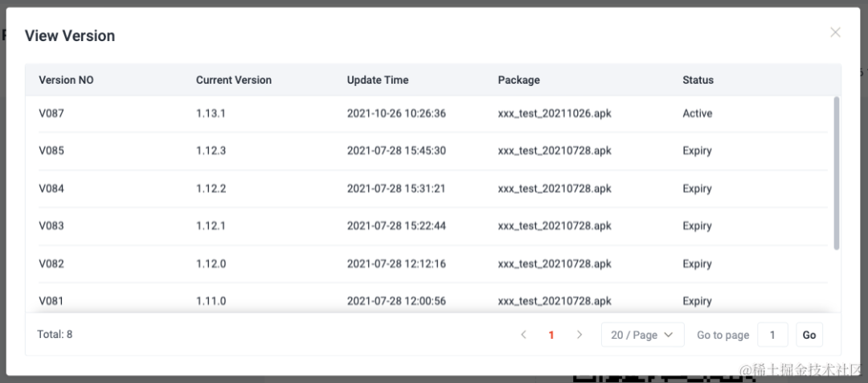The height and width of the screenshot is (383, 868).
Task: Click the Version NO column header
Action: [66, 80]
